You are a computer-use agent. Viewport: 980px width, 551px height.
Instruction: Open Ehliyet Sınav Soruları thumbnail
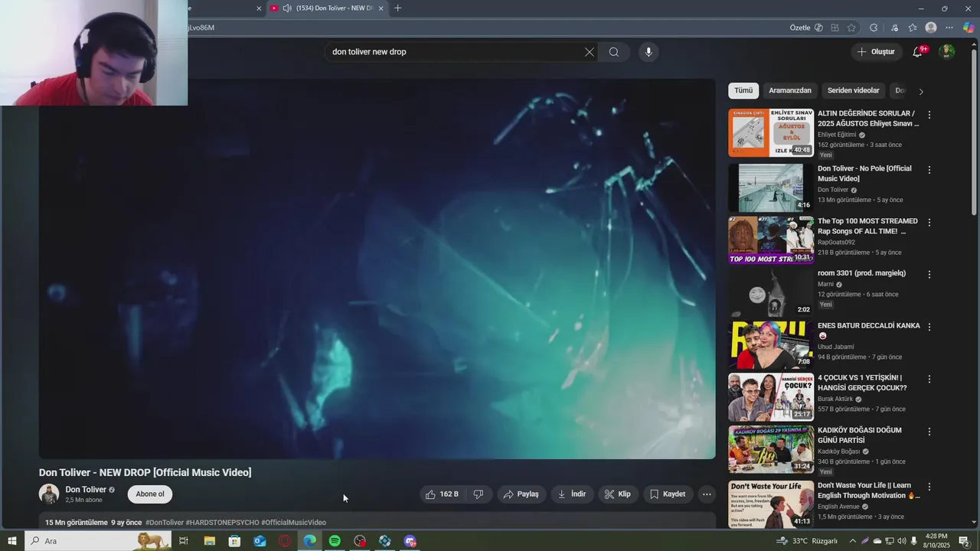770,132
